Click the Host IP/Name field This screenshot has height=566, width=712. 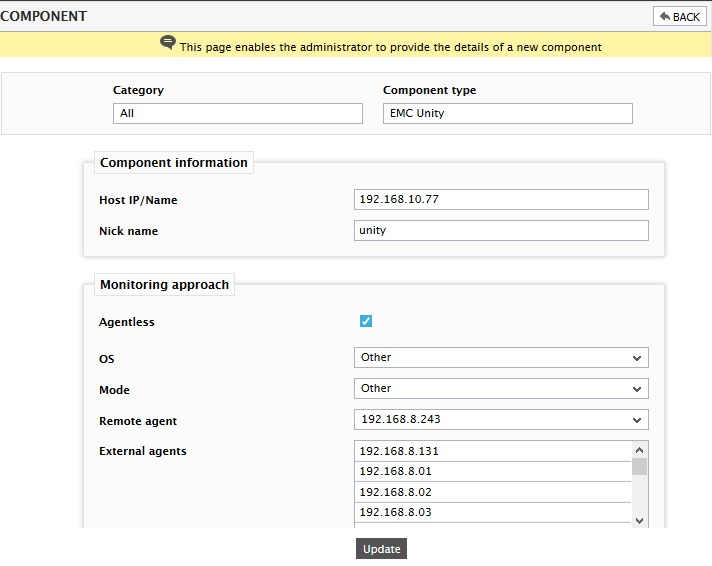coord(501,199)
